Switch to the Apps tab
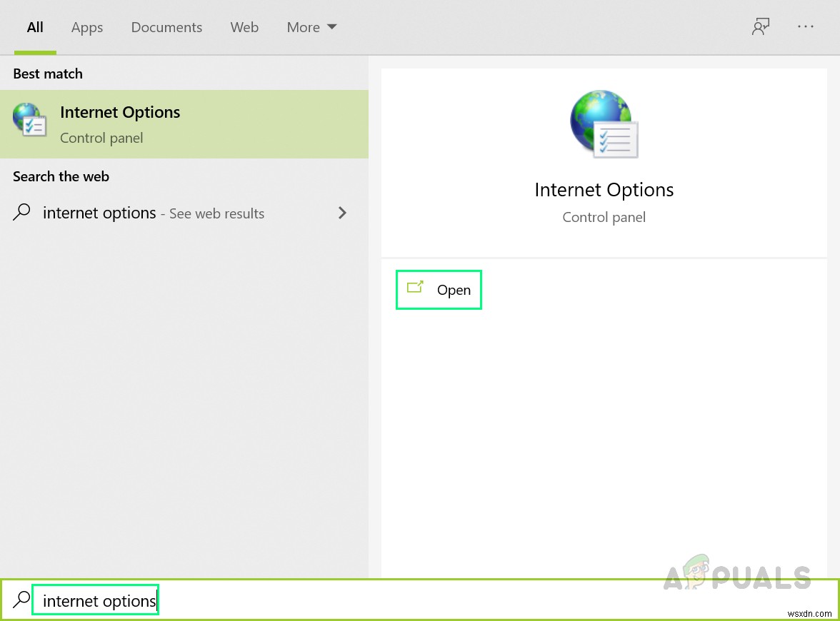This screenshot has width=840, height=621. click(x=86, y=28)
